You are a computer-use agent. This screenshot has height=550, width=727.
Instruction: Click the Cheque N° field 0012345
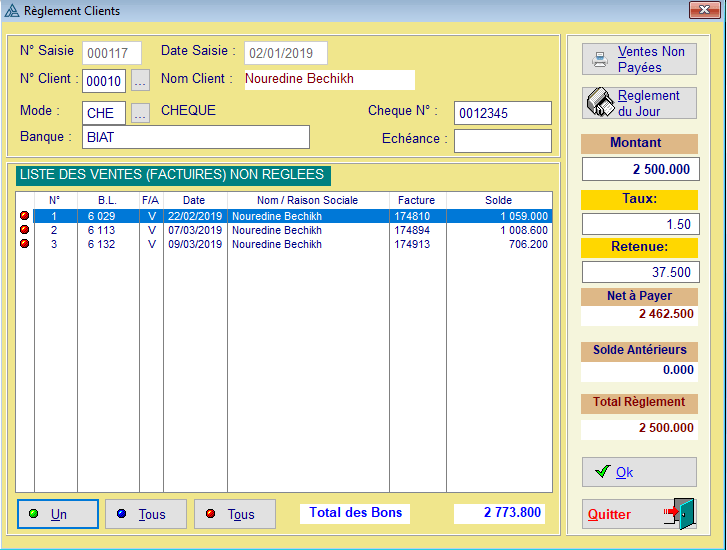[x=503, y=113]
